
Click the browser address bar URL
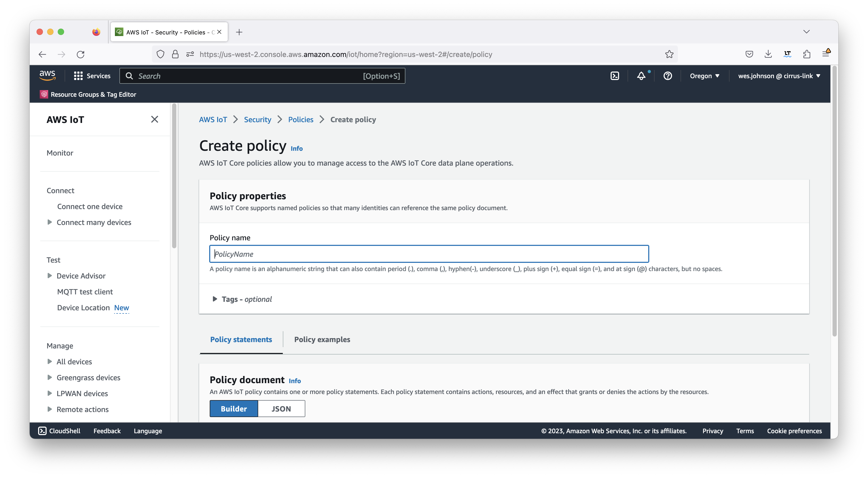point(346,54)
